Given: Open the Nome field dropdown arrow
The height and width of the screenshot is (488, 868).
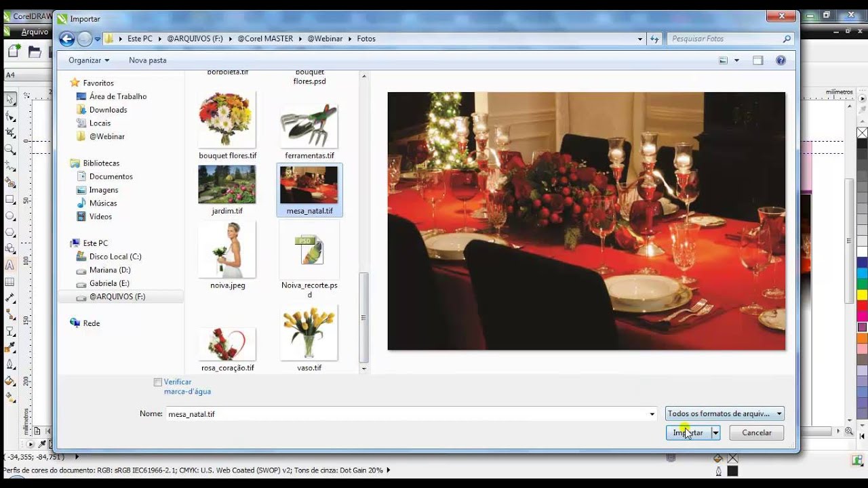Looking at the screenshot, I should [652, 413].
